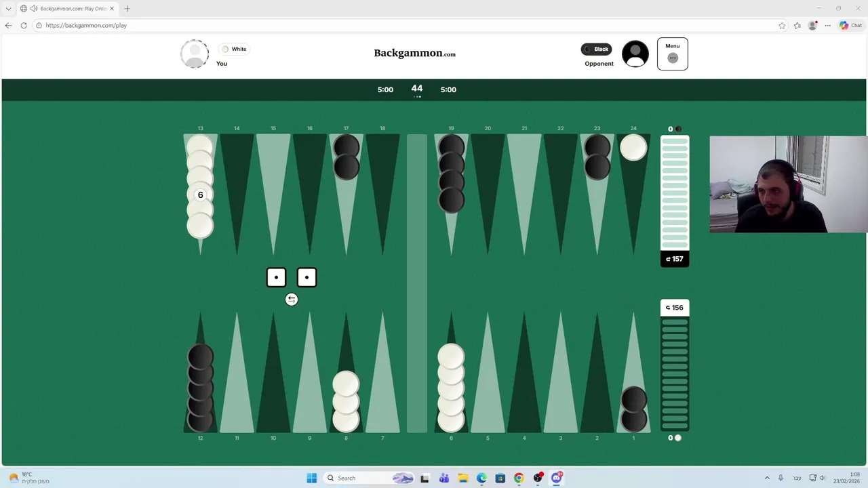The width and height of the screenshot is (868, 488).
Task: Open OBS Studio from taskbar
Action: 538,478
